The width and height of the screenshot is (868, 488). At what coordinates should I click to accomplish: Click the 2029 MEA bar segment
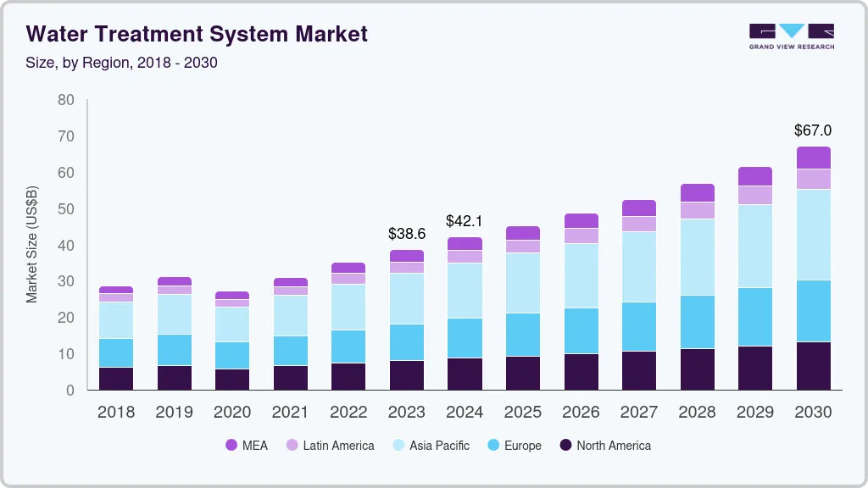click(754, 176)
